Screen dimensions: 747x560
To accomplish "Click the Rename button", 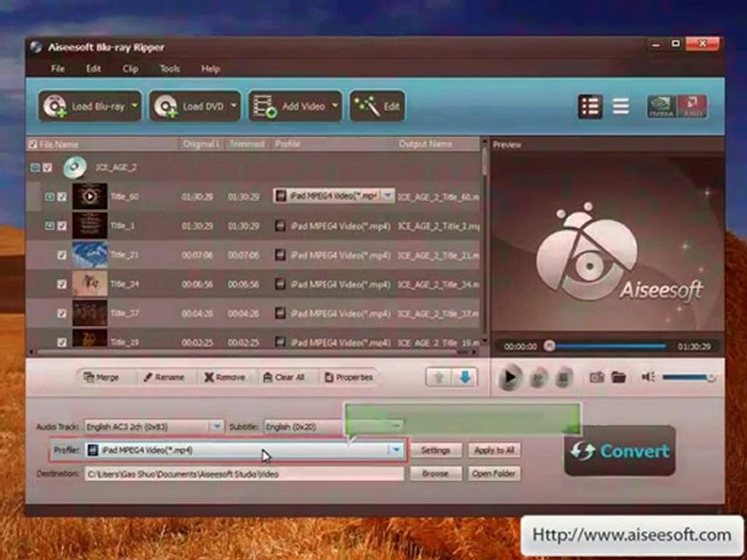I will (164, 378).
